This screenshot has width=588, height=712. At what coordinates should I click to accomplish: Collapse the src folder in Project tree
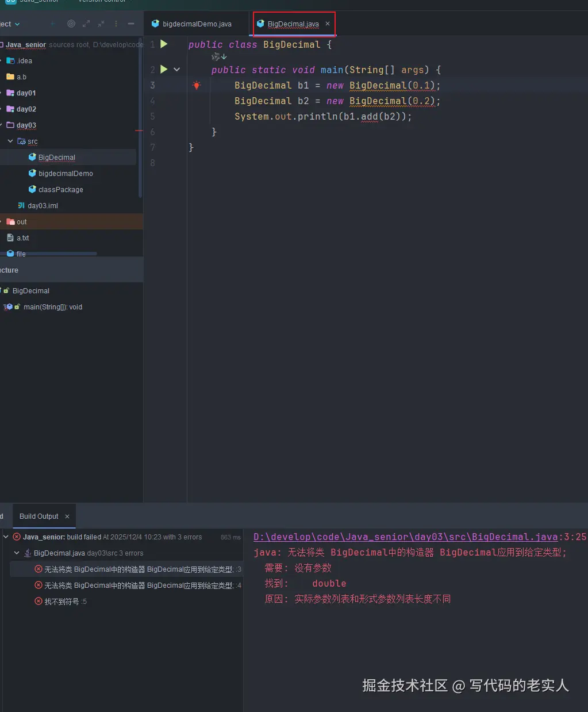point(10,141)
